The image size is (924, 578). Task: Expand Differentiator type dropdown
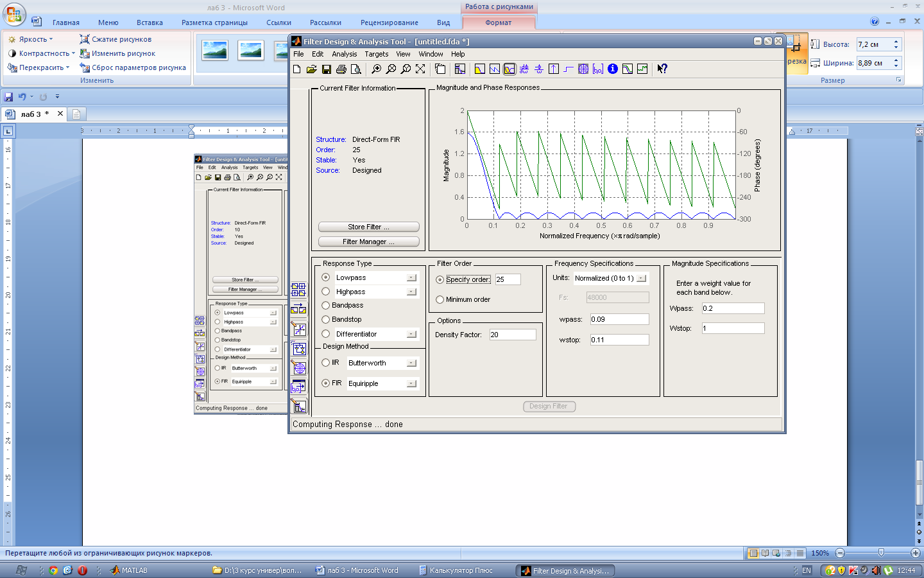[x=411, y=335]
